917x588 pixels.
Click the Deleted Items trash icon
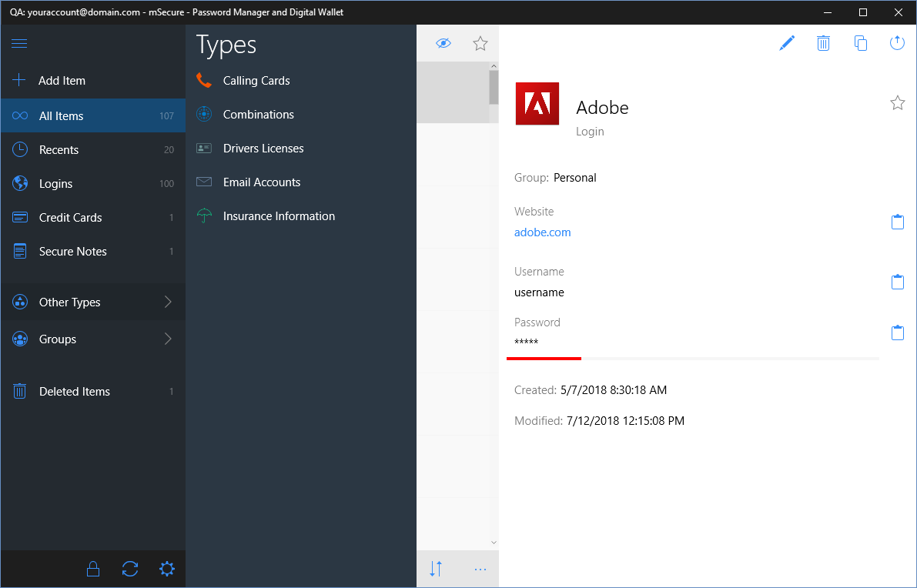click(x=20, y=391)
